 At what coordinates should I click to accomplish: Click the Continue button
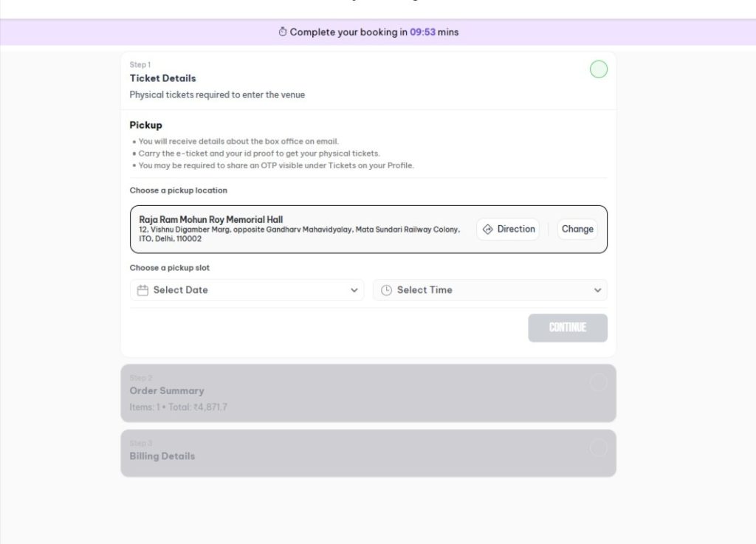pyautogui.click(x=568, y=328)
